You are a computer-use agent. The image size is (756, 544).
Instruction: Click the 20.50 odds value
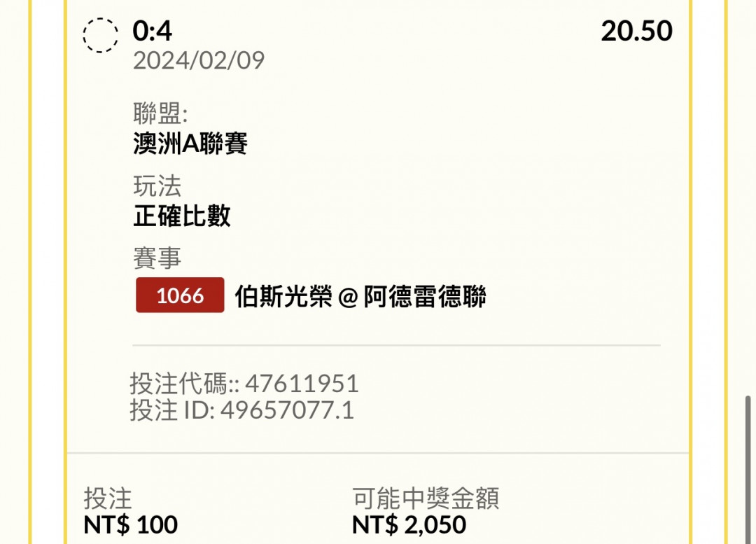(x=636, y=32)
